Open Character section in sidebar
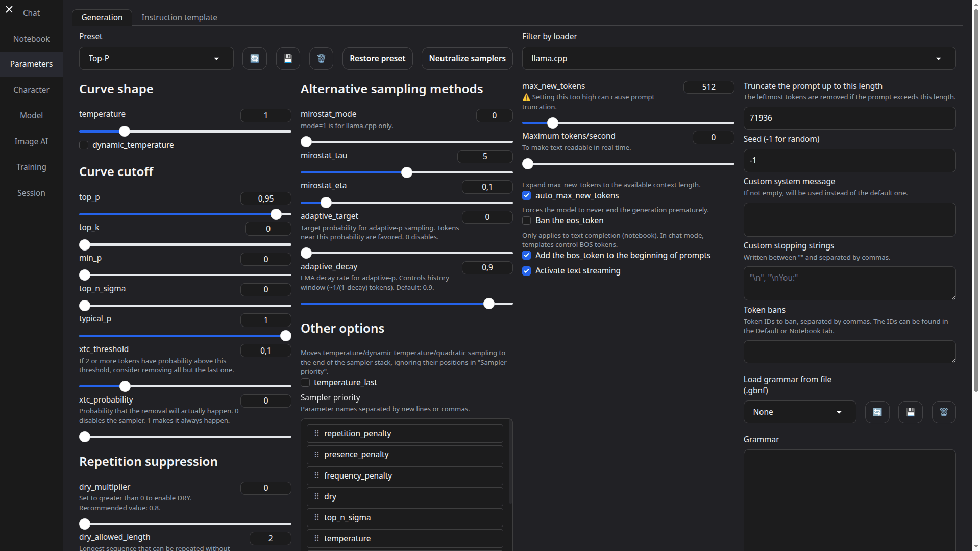980x551 pixels. click(x=31, y=90)
